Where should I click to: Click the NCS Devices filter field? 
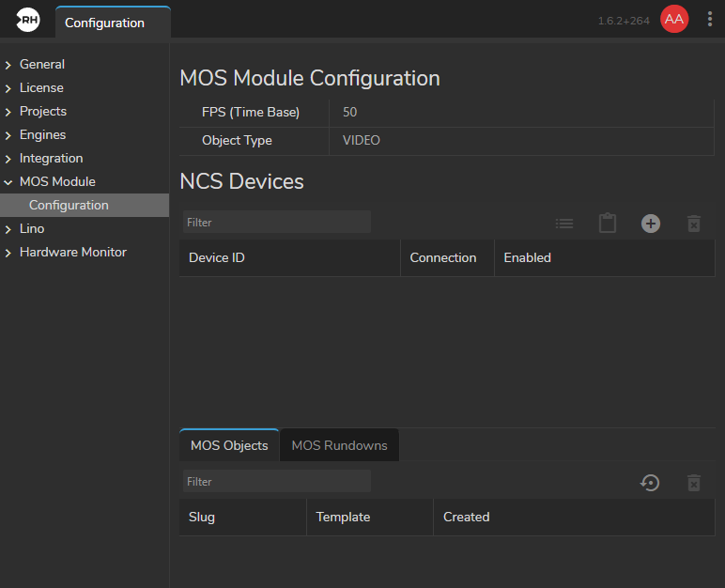point(276,223)
